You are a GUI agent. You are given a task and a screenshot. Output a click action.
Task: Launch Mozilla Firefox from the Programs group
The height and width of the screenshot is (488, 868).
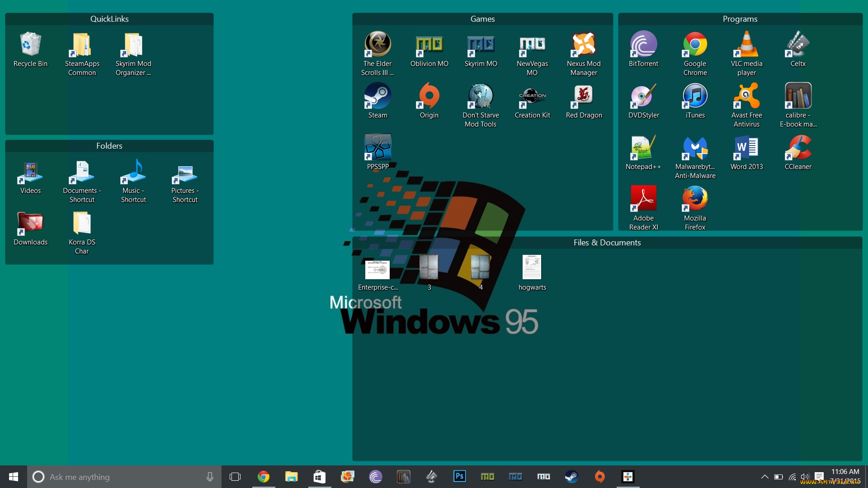coord(694,199)
